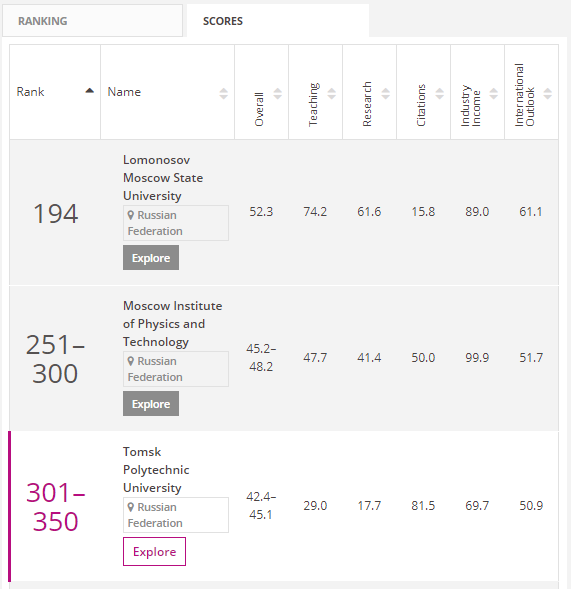
Task: Explore Moscow Institute of Physics and Technology
Action: [151, 403]
